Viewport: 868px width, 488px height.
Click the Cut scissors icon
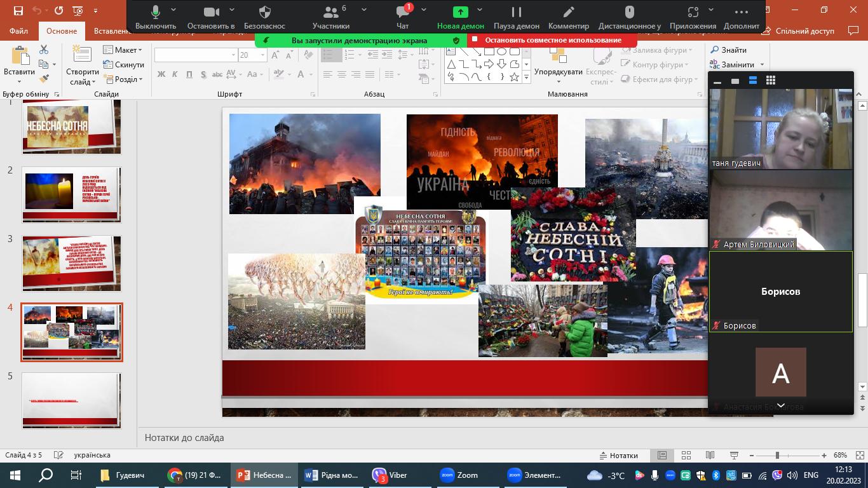pyautogui.click(x=44, y=50)
